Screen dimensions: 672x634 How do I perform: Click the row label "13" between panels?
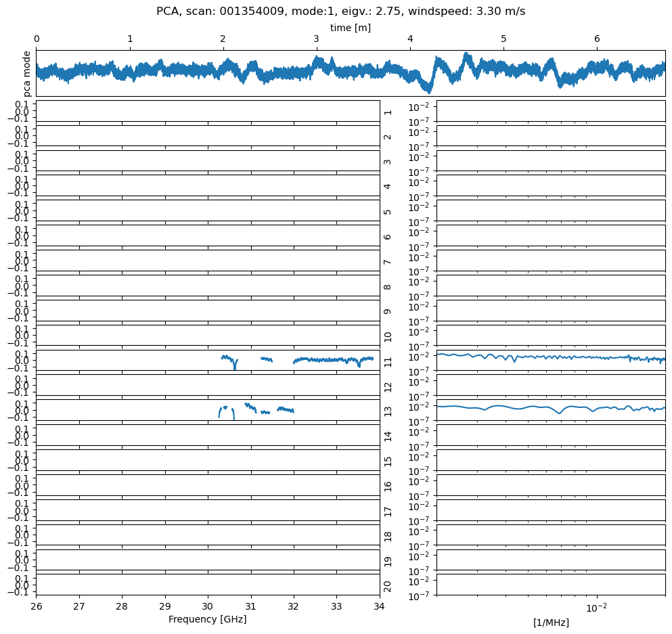(x=388, y=410)
